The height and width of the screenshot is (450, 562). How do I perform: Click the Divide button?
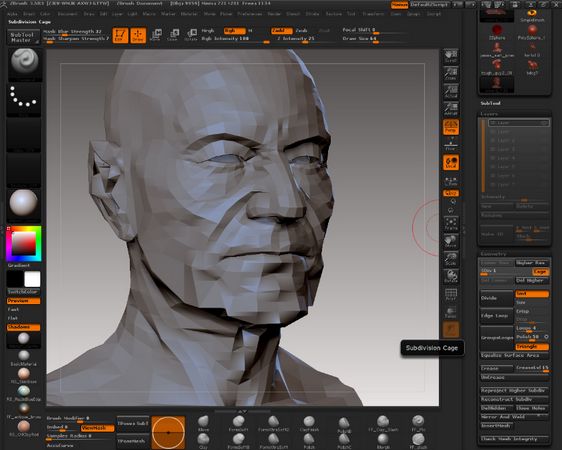(497, 298)
